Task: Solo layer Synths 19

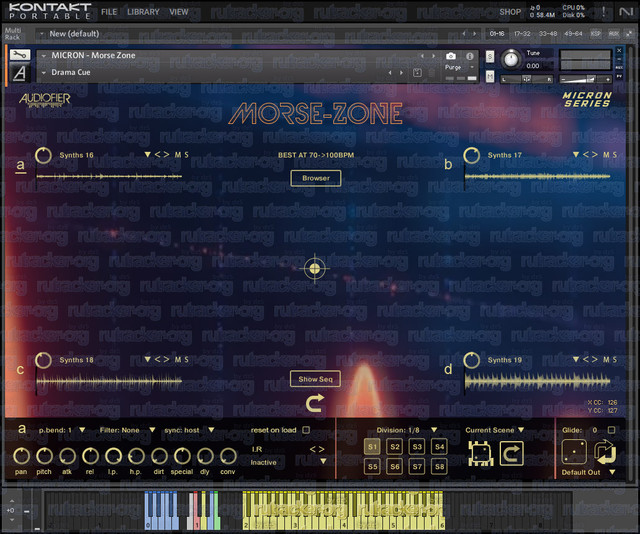Action: coord(615,360)
